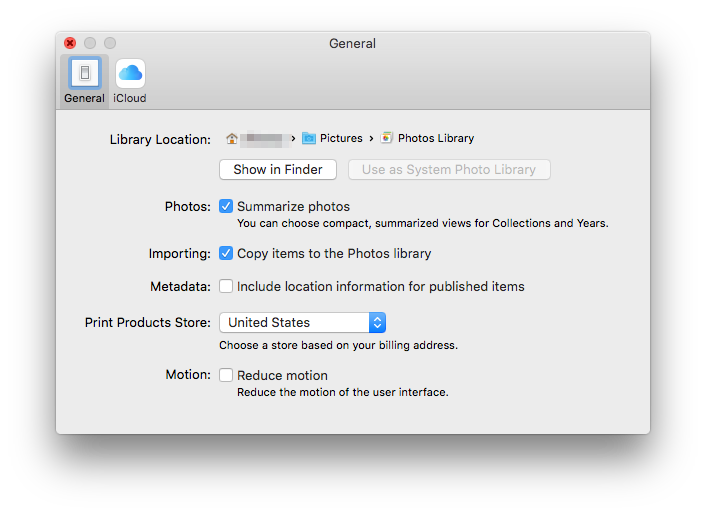This screenshot has height=514, width=706.
Task: Uncheck the Summarize photos checkbox
Action: pyautogui.click(x=226, y=206)
